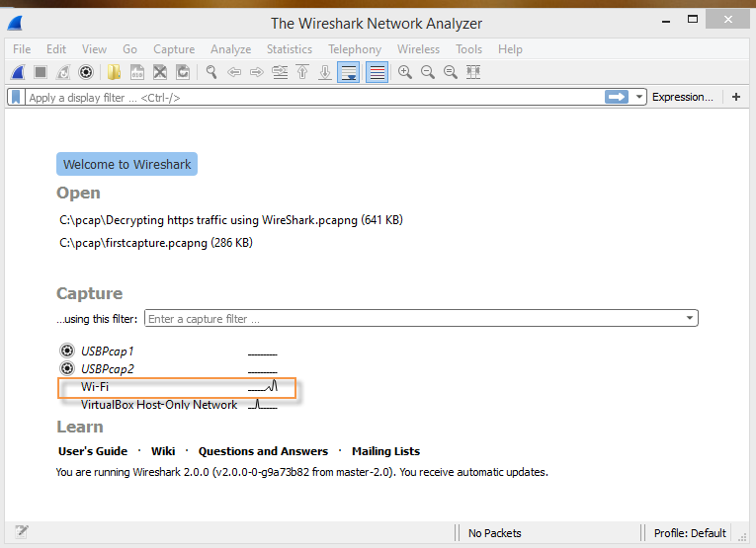The image size is (756, 548).
Task: Click the Welcome to Wireshark banner
Action: point(126,164)
